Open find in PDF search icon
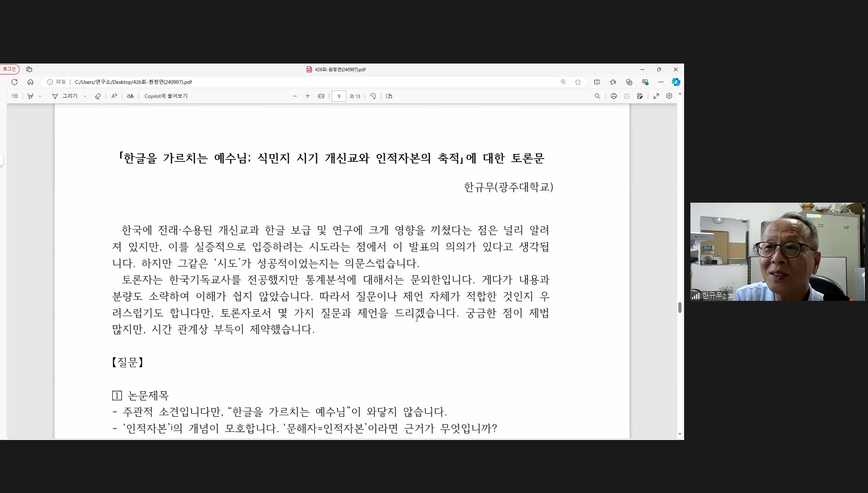This screenshot has height=493, width=868. 597,96
